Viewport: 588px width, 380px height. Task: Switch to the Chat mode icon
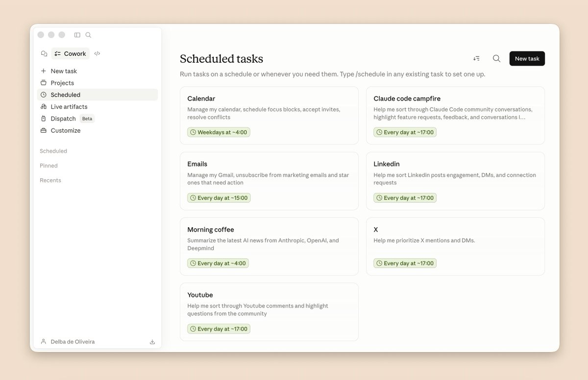(x=44, y=53)
